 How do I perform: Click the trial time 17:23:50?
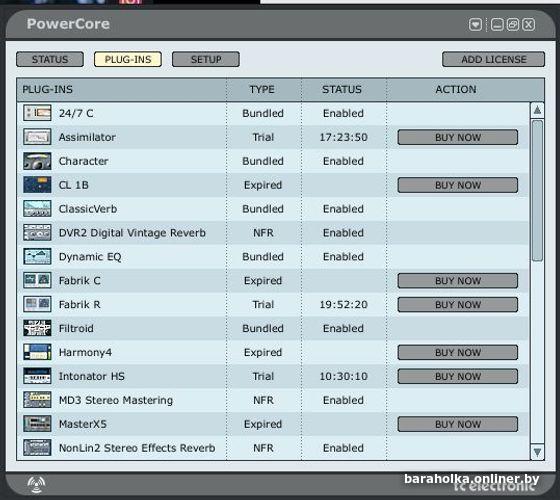[343, 137]
